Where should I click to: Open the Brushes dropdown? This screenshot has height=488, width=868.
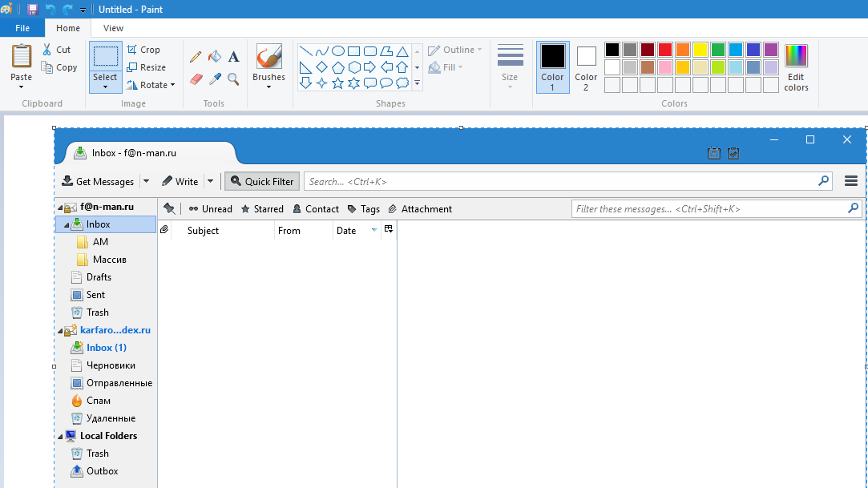(268, 87)
